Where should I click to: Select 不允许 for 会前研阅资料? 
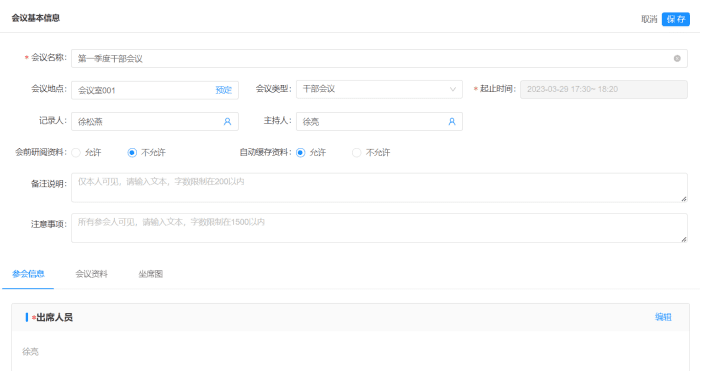tap(132, 153)
